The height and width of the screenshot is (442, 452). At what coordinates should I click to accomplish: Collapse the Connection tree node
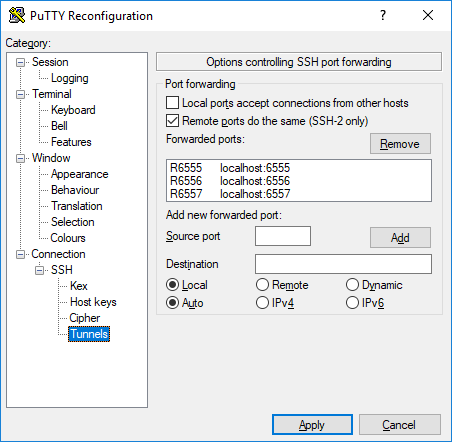click(21, 254)
